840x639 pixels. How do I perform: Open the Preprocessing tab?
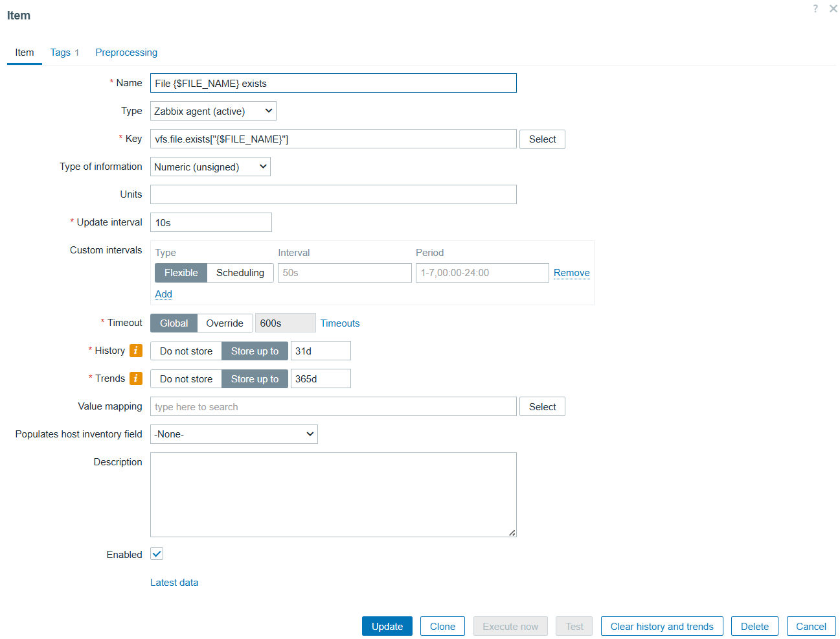tap(126, 52)
